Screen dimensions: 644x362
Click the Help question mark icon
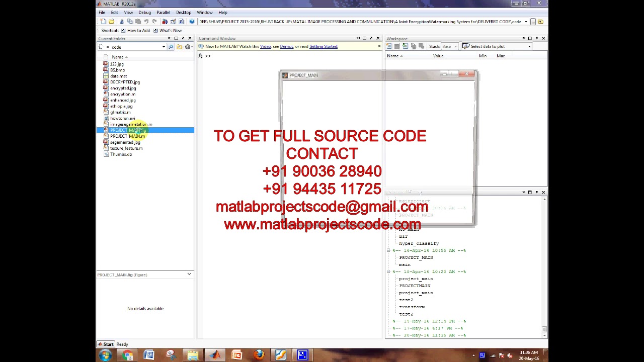pyautogui.click(x=192, y=22)
